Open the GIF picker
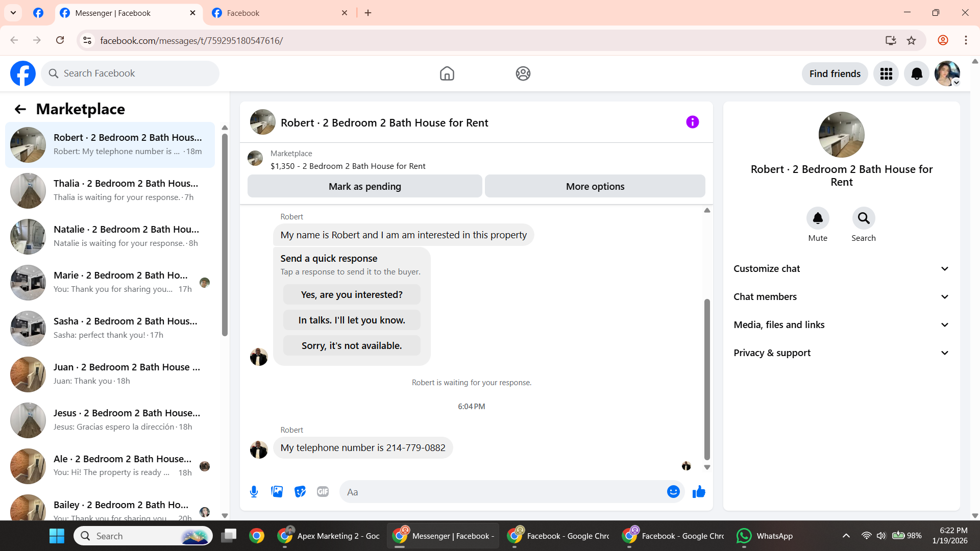 (323, 492)
